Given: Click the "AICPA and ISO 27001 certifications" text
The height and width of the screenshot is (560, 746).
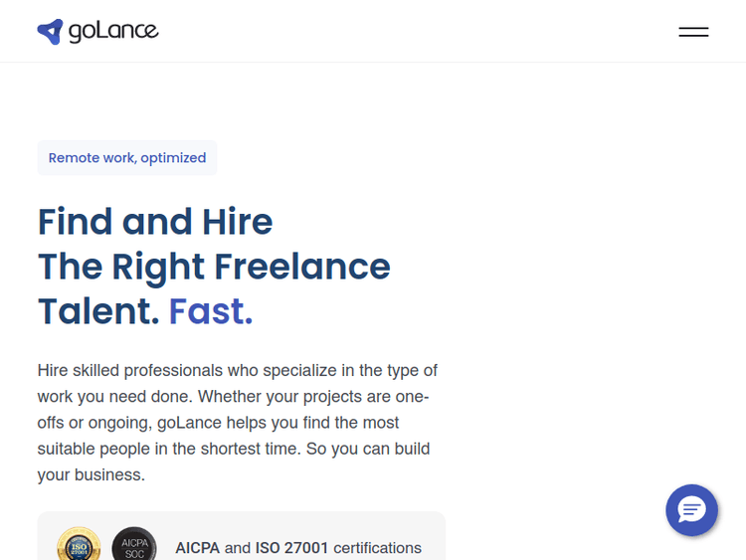Looking at the screenshot, I should point(298,548).
